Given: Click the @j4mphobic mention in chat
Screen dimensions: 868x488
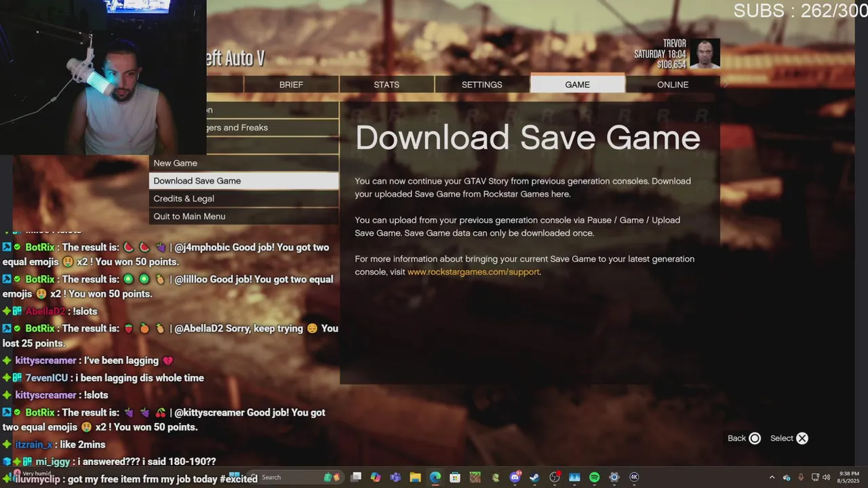Looking at the screenshot, I should click(202, 247).
